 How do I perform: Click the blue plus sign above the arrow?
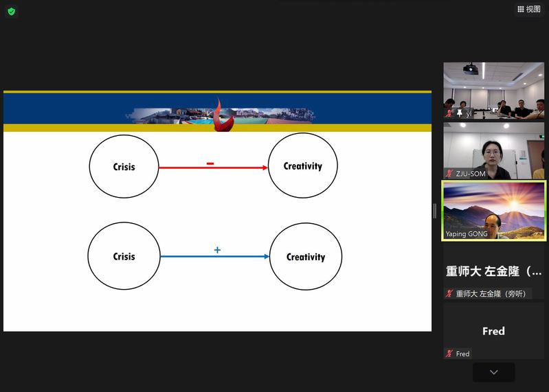[x=217, y=250]
